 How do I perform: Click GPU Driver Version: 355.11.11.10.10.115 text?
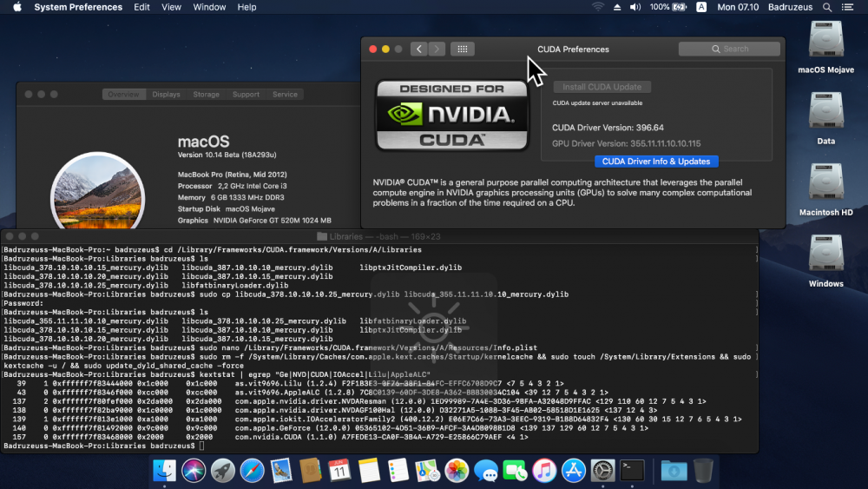tap(626, 143)
